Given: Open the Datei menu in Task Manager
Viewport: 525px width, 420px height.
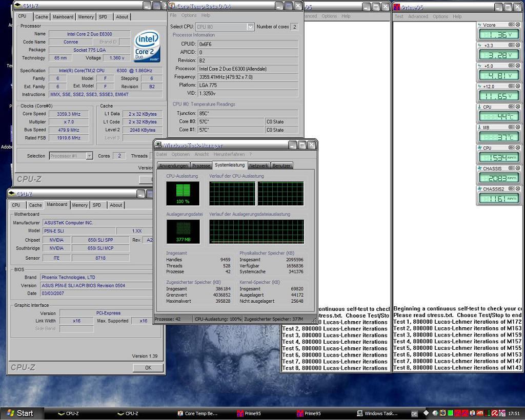Looking at the screenshot, I should 161,154.
